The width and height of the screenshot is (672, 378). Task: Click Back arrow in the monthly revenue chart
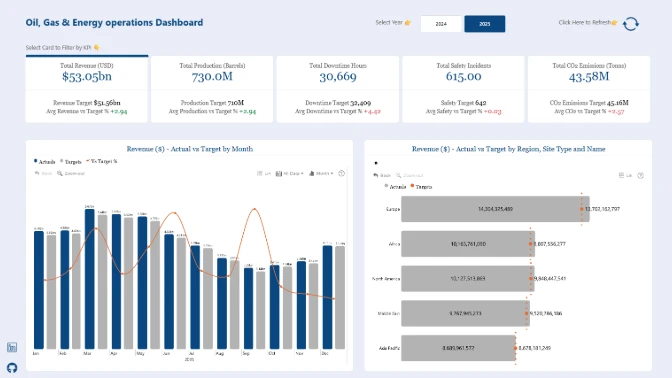pyautogui.click(x=43, y=173)
